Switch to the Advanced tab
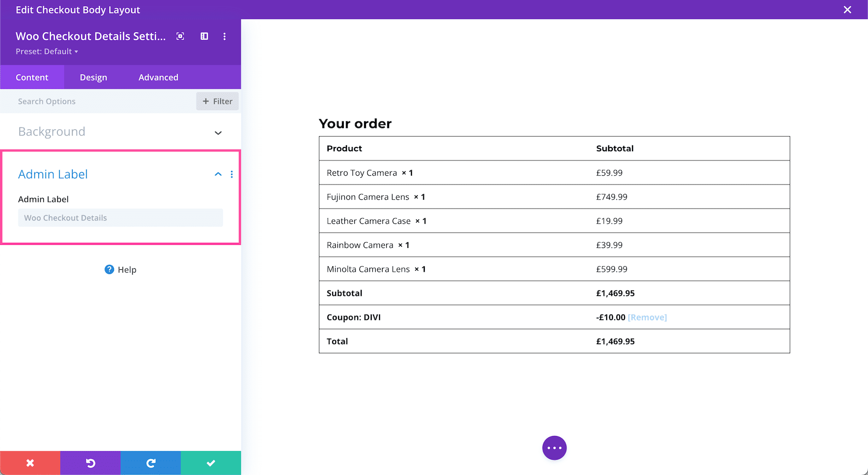868x475 pixels. tap(158, 77)
